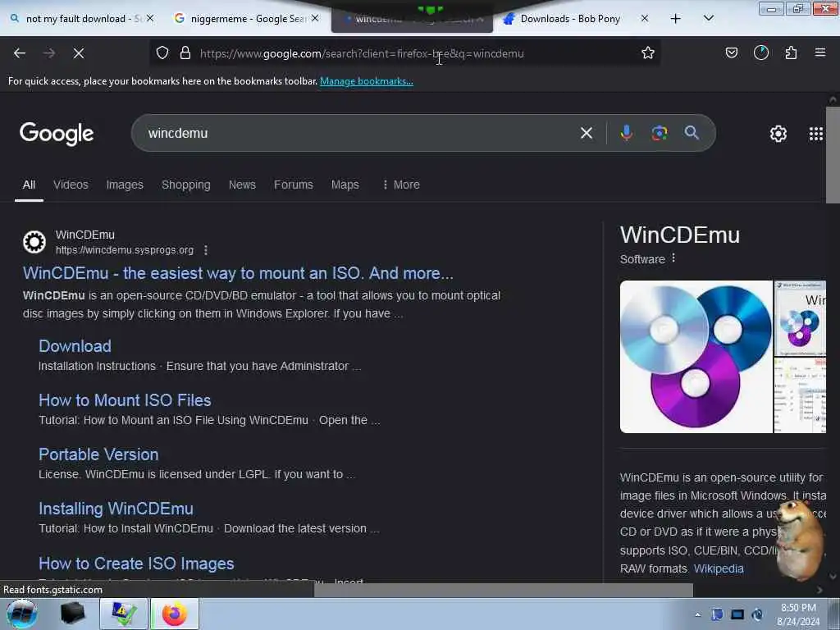Screen dimensions: 840x630
Task: Search by image with Lens icon
Action: [660, 133]
